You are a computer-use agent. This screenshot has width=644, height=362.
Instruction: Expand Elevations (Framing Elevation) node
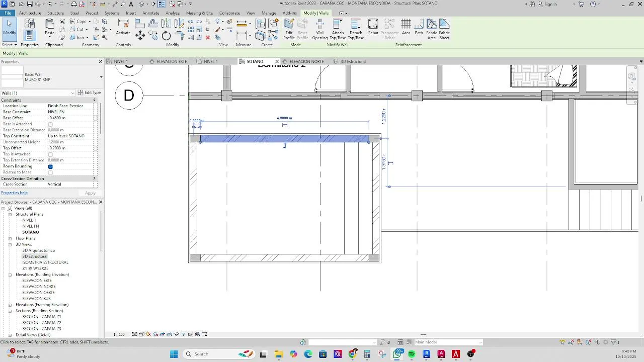[x=10, y=305]
